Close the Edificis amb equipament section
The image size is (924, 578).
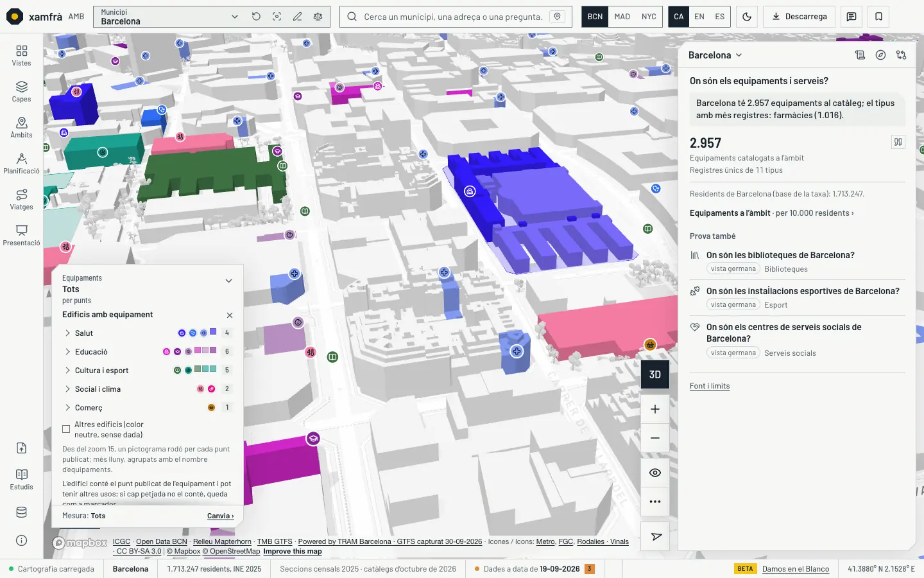230,315
